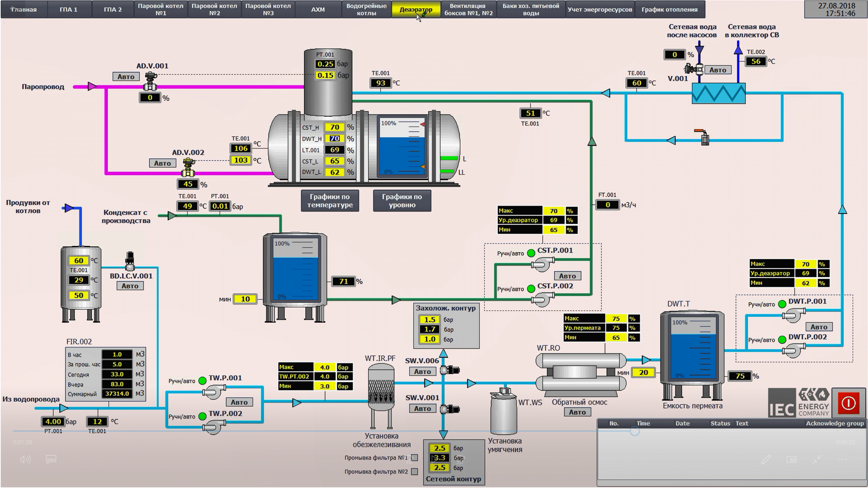
Task: Open Графики по температуре
Action: (x=330, y=201)
